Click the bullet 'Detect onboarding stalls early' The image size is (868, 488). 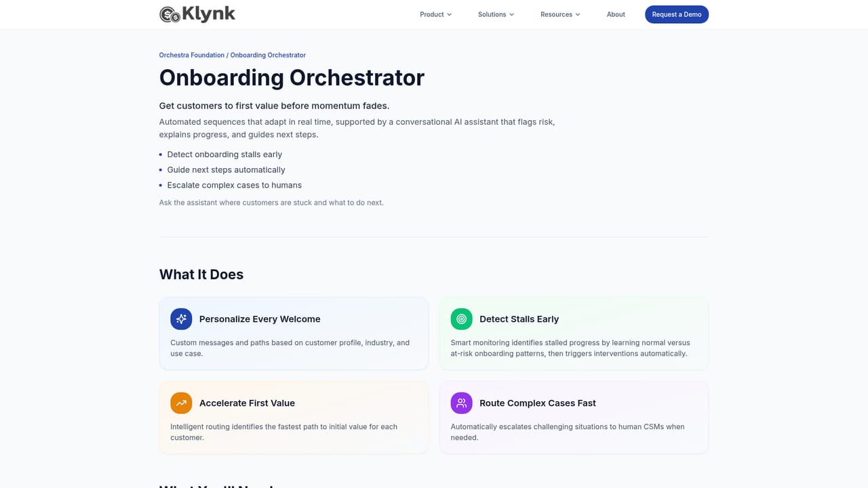point(224,155)
